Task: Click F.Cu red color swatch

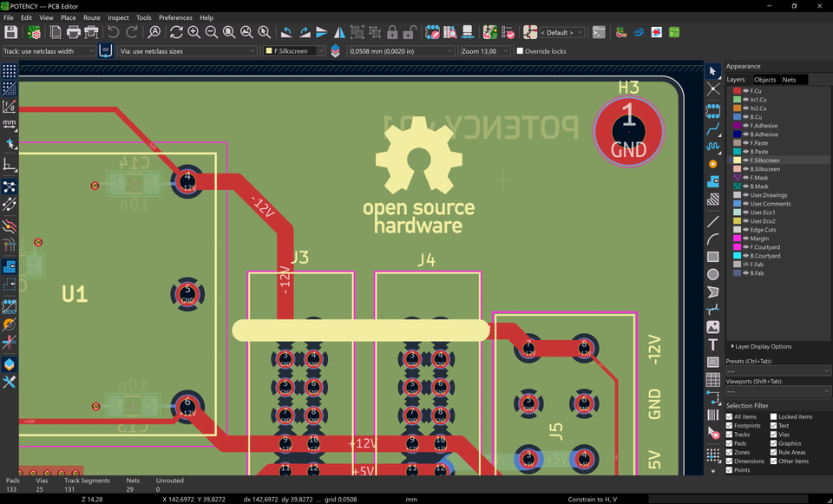Action: click(737, 91)
